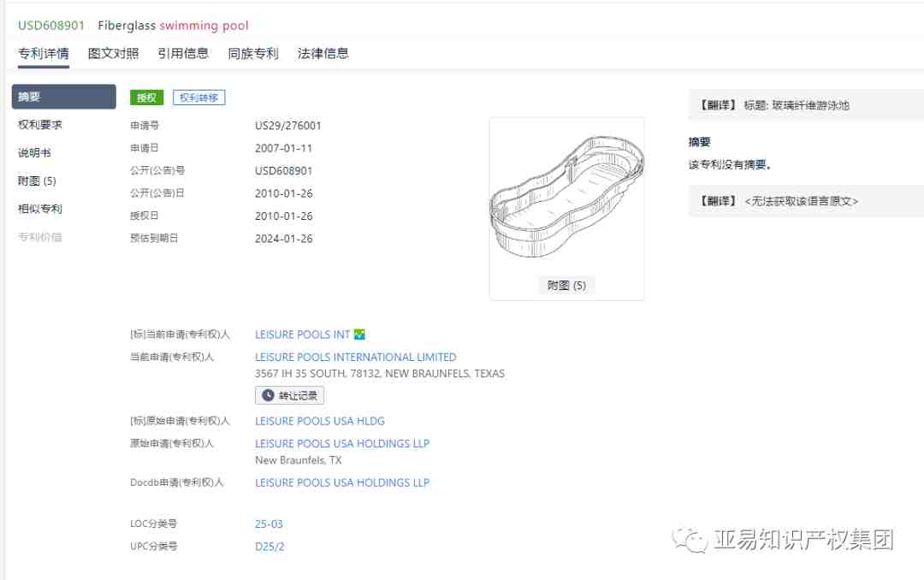Click the UPC classification D25/2 link
This screenshot has height=580, width=924.
pos(269,547)
